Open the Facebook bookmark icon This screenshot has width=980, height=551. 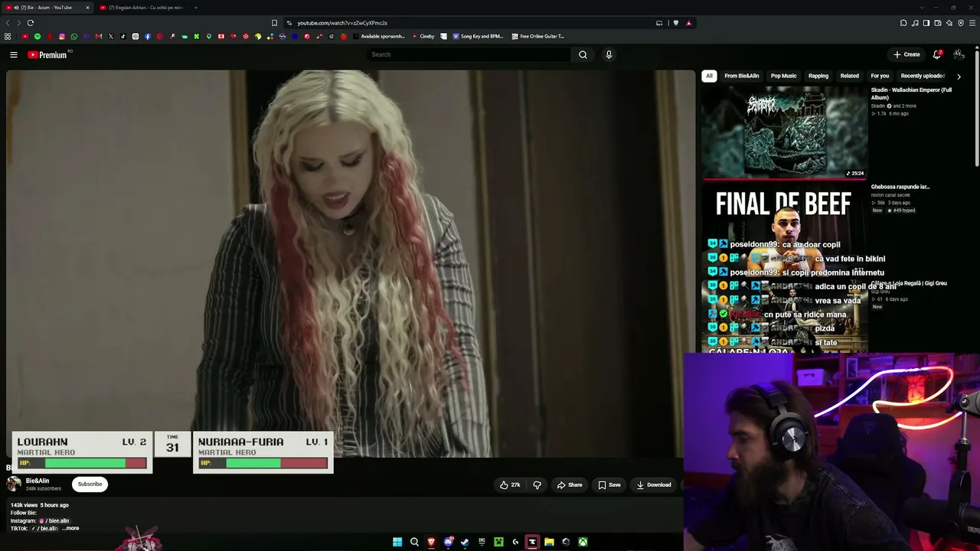click(148, 36)
